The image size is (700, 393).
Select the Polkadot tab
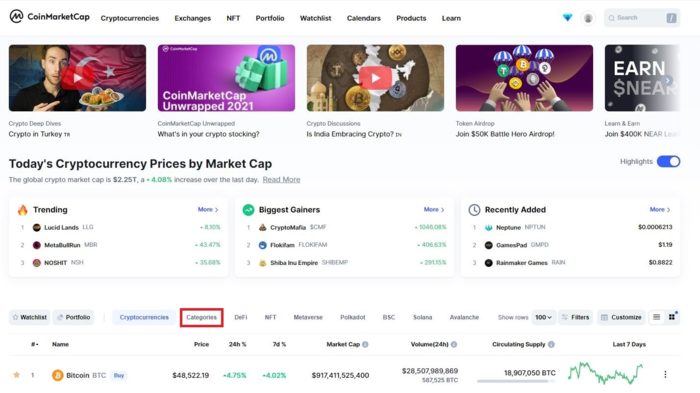pos(353,317)
